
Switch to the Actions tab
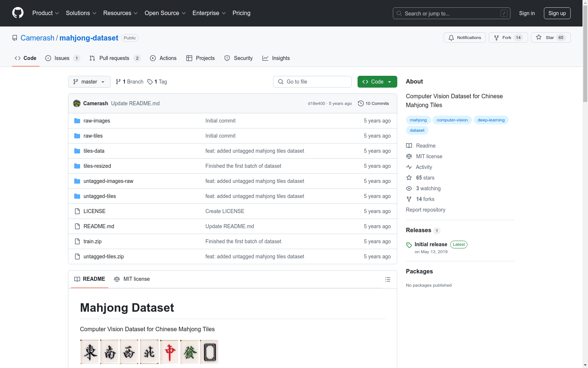coord(164,58)
